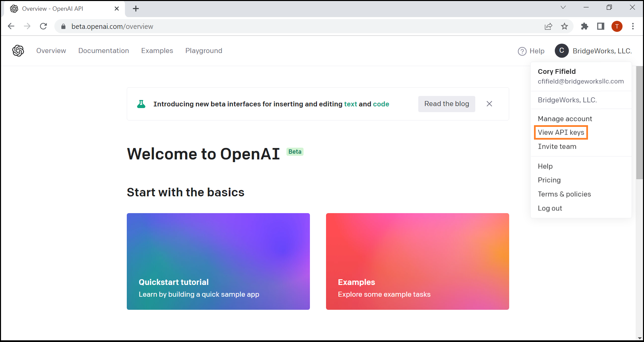Image resolution: width=644 pixels, height=342 pixels.
Task: Click the Cory Fifield name text
Action: click(557, 71)
